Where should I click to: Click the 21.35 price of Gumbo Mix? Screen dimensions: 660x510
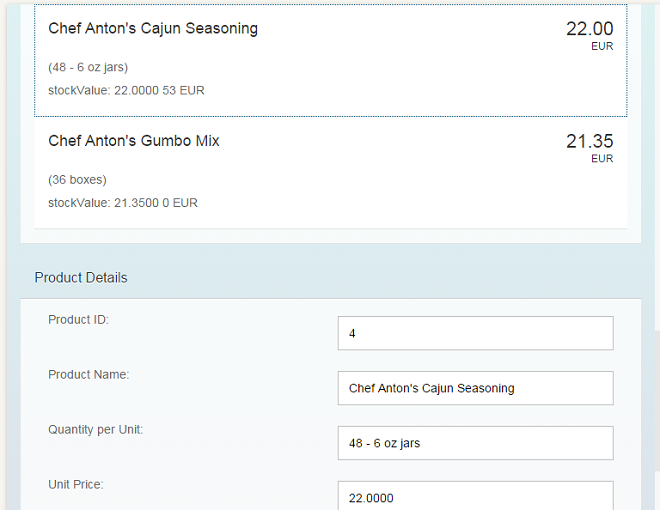(589, 141)
